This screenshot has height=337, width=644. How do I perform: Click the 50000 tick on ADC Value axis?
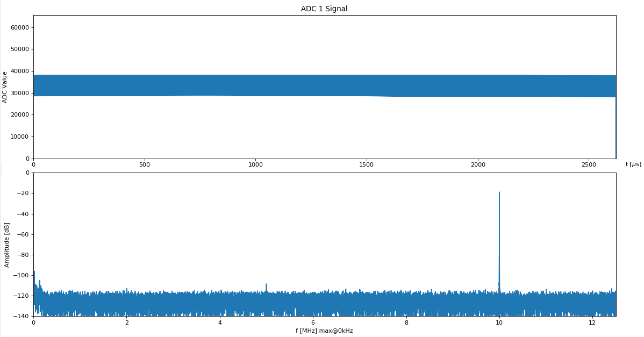pos(20,49)
